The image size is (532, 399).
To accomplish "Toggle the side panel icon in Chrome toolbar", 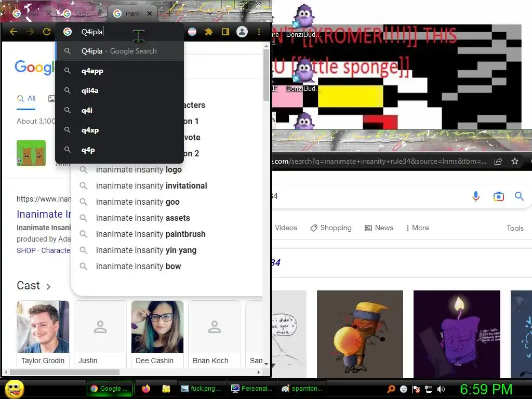I will 225,32.
